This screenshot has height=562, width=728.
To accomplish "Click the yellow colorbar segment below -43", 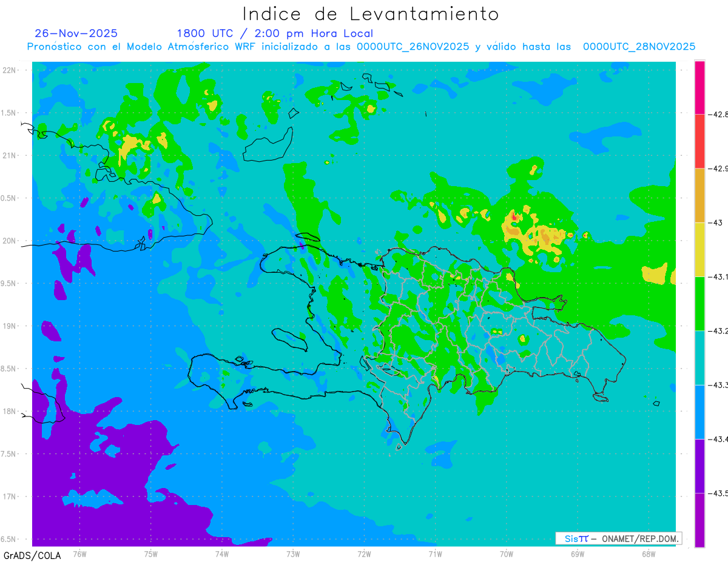I will (x=699, y=249).
